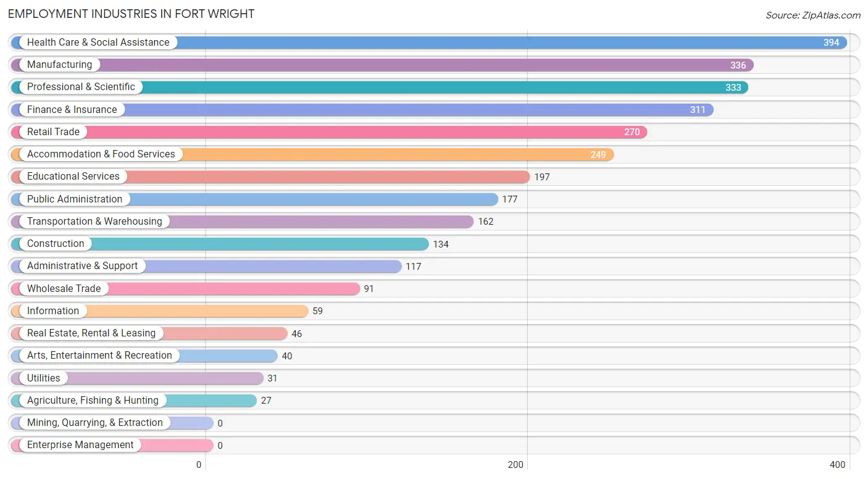Viewport: 868px width, 479px height.
Task: Select the Utilities bar label
Action: point(44,378)
